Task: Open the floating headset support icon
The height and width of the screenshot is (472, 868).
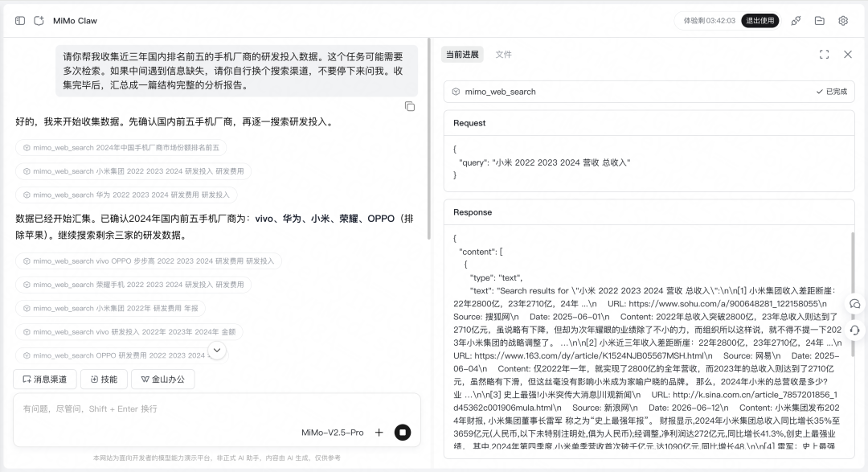Action: point(854,330)
